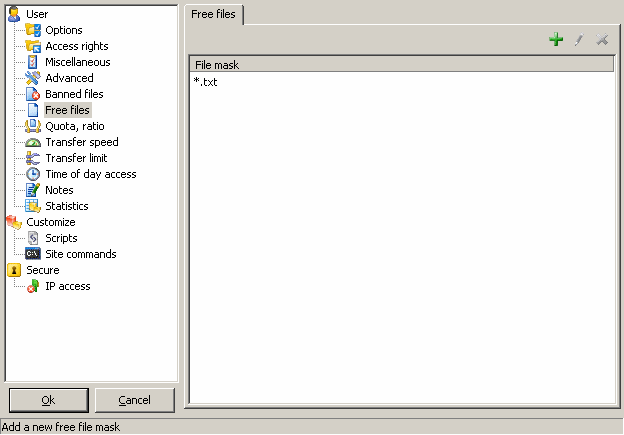The height and width of the screenshot is (435, 624).
Task: Click the edit pencil icon
Action: (x=579, y=39)
